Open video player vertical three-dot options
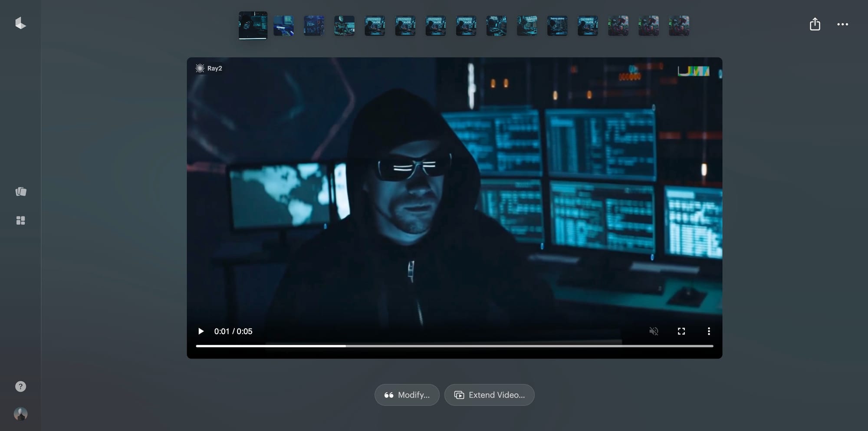 709,331
